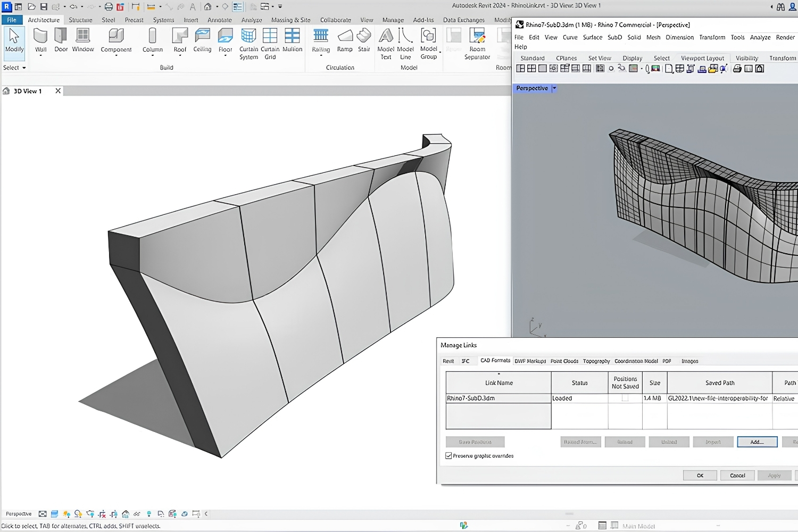The height and width of the screenshot is (532, 798).
Task: Click the Model Group tool
Action: (x=429, y=43)
